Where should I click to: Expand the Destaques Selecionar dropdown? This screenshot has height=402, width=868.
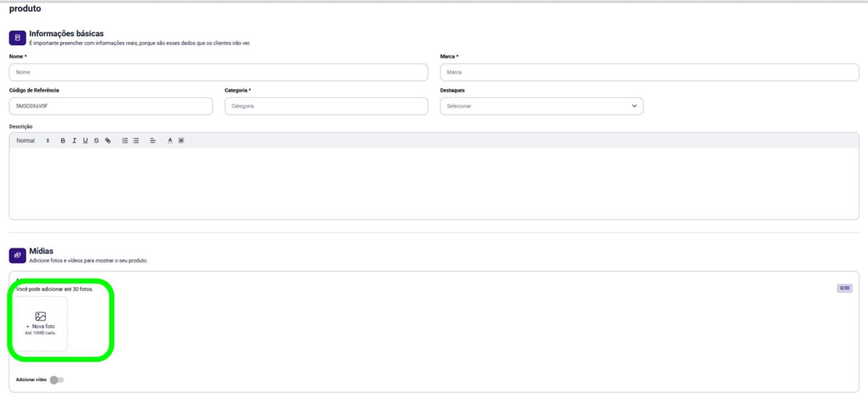tap(541, 106)
